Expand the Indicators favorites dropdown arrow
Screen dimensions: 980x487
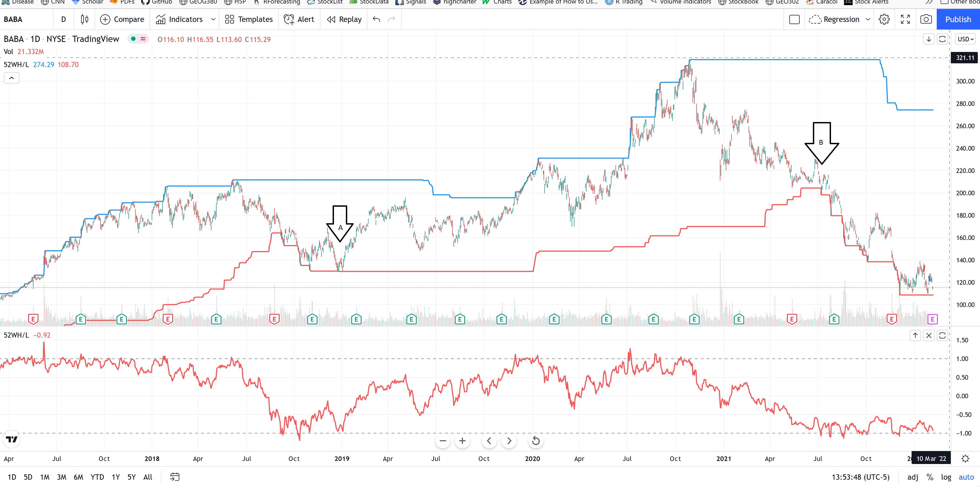pos(213,19)
